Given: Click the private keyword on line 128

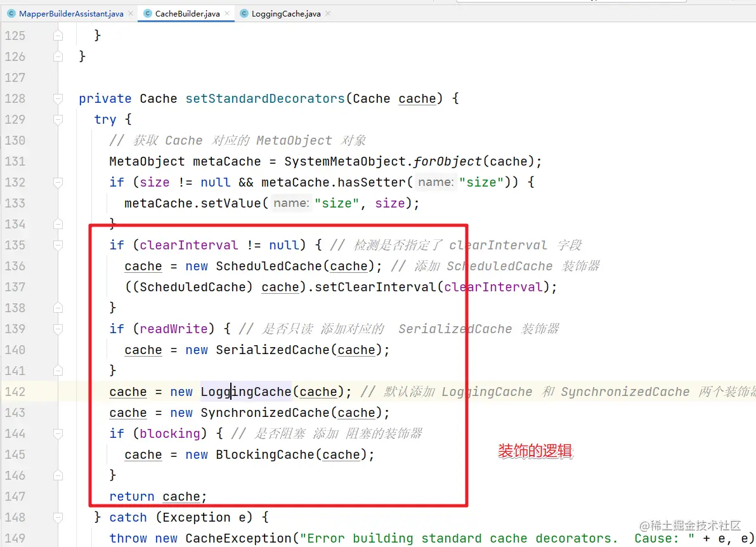Looking at the screenshot, I should (x=105, y=98).
